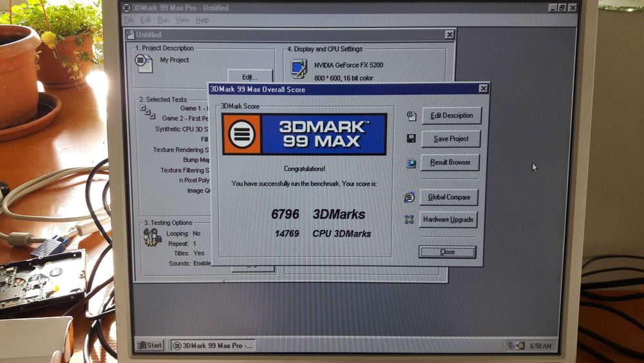This screenshot has height=363, width=644.
Task: Click the Global Compare globe icon
Action: (x=409, y=197)
